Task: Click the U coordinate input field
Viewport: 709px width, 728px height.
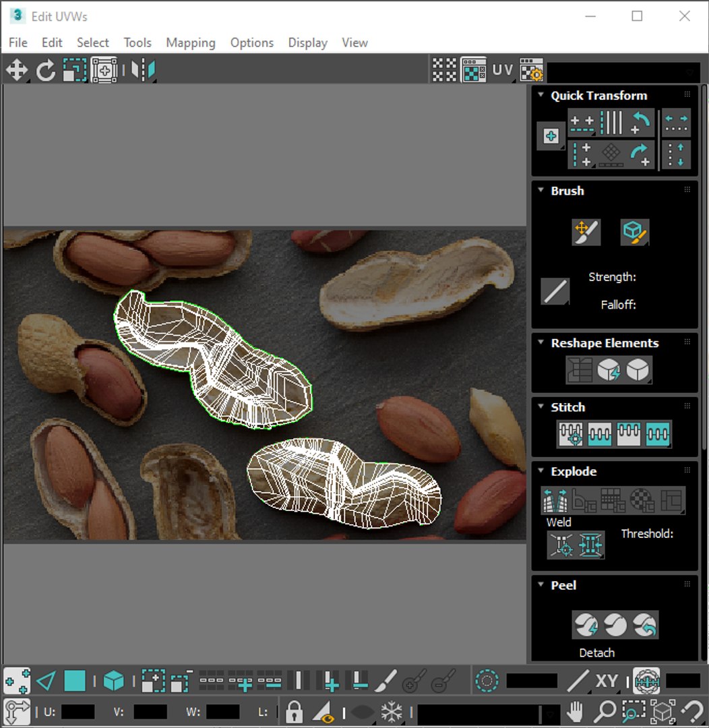Action: click(x=78, y=712)
